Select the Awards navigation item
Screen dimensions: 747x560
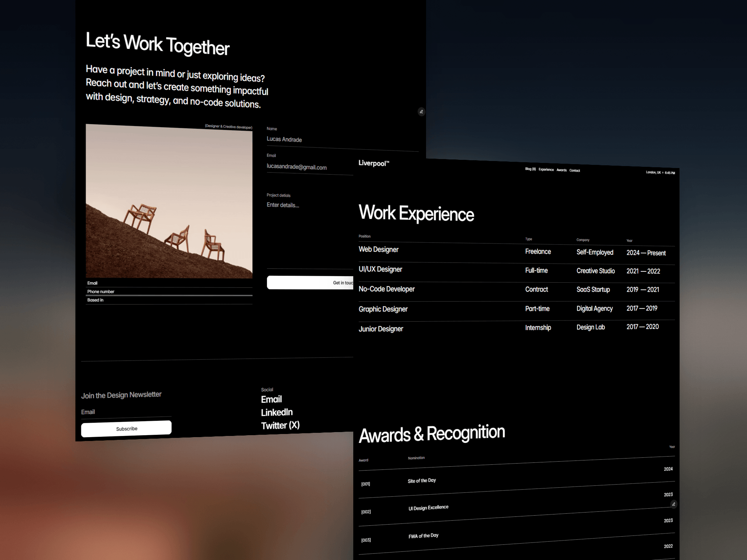coord(561,170)
